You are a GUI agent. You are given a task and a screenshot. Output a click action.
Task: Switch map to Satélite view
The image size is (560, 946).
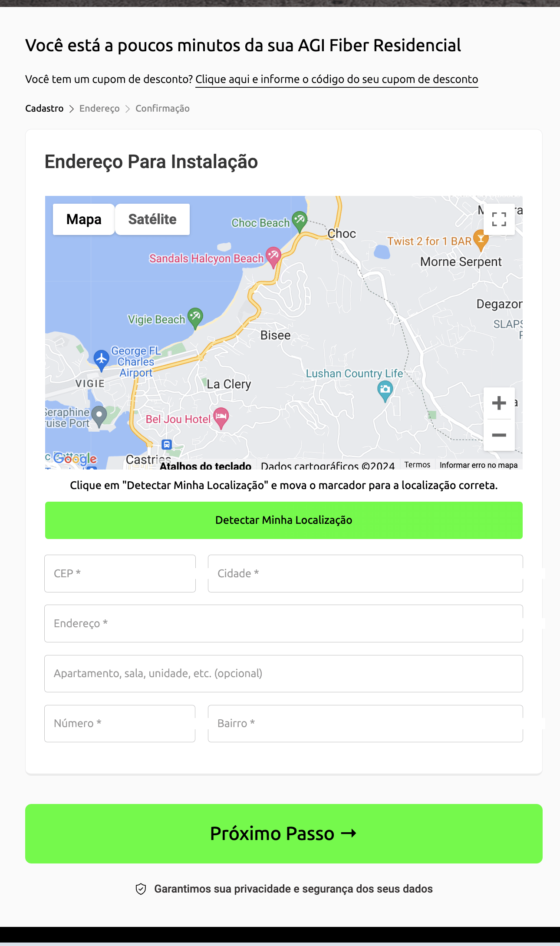click(152, 219)
